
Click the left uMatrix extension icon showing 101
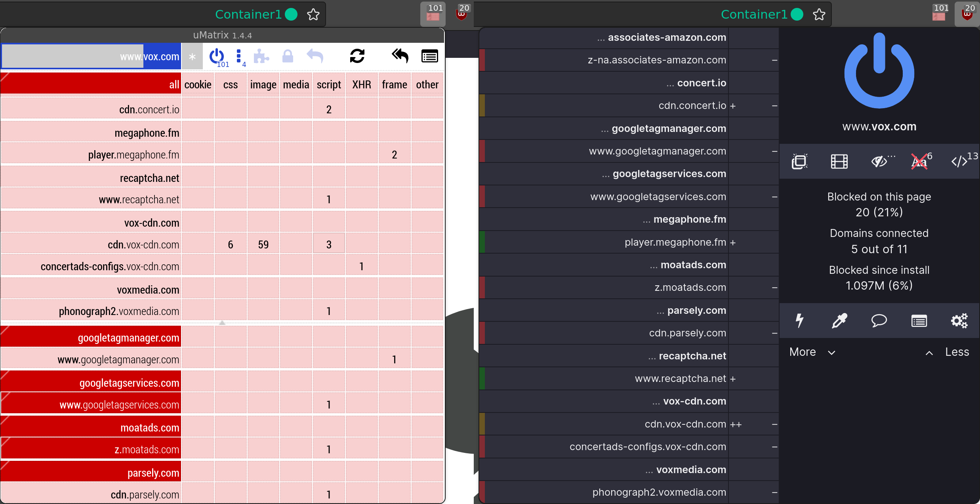433,14
